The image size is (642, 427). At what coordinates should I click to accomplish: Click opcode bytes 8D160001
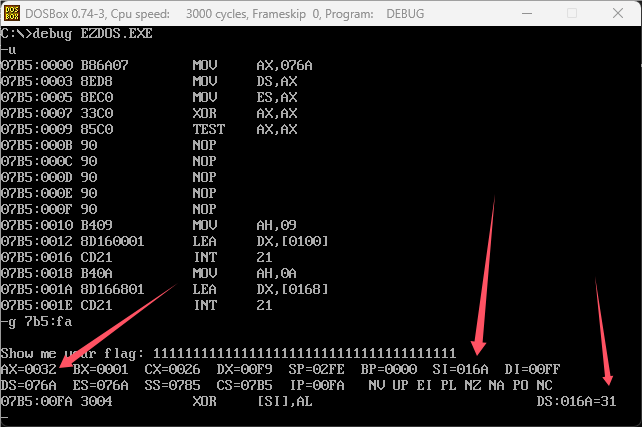click(x=113, y=241)
